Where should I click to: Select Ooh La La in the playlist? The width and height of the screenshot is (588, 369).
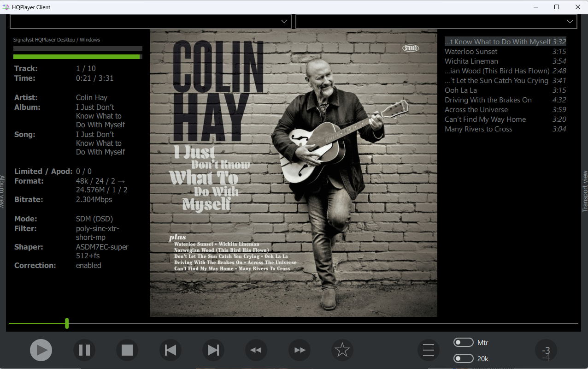(505, 90)
